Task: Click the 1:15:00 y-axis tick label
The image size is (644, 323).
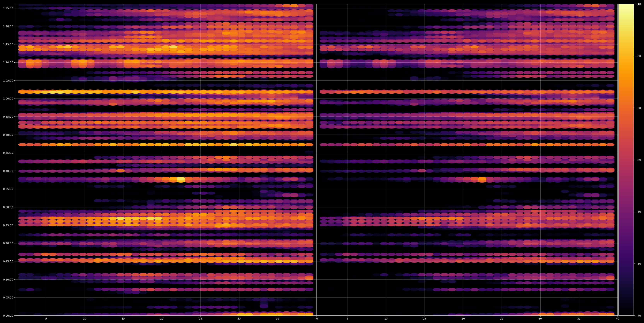Action: (x=8, y=44)
